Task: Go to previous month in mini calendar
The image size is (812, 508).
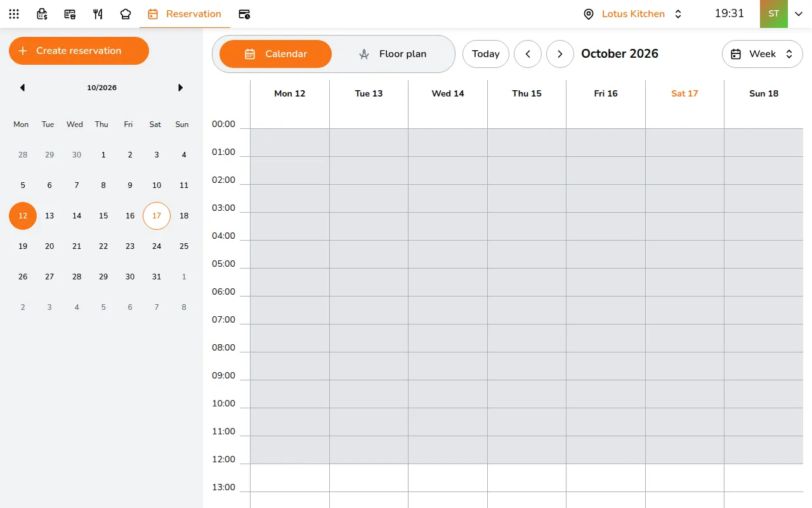Action: (22, 88)
